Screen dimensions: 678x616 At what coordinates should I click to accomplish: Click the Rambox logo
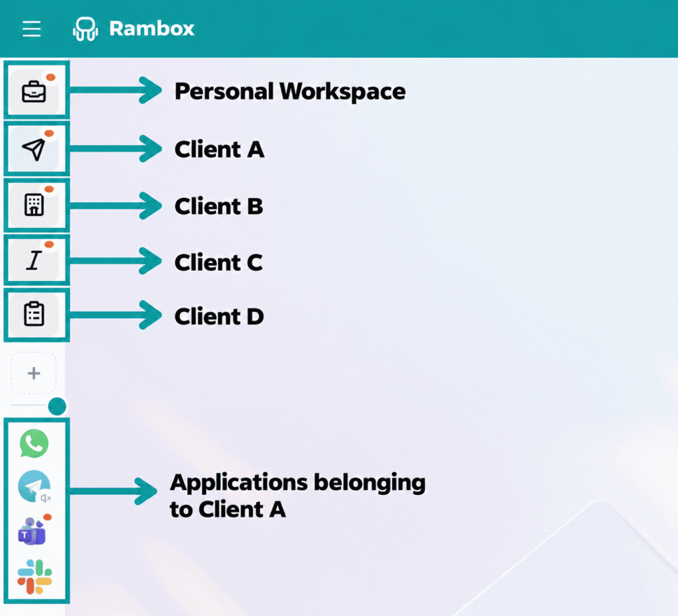tap(85, 29)
